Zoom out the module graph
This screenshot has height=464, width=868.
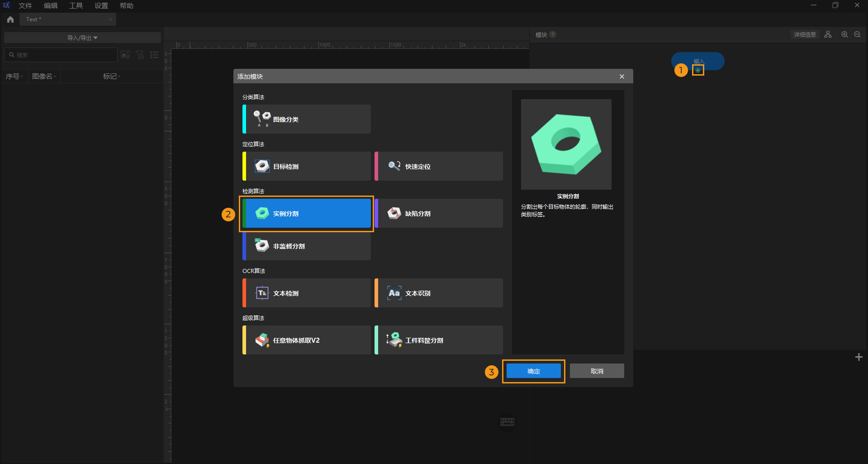tap(857, 34)
